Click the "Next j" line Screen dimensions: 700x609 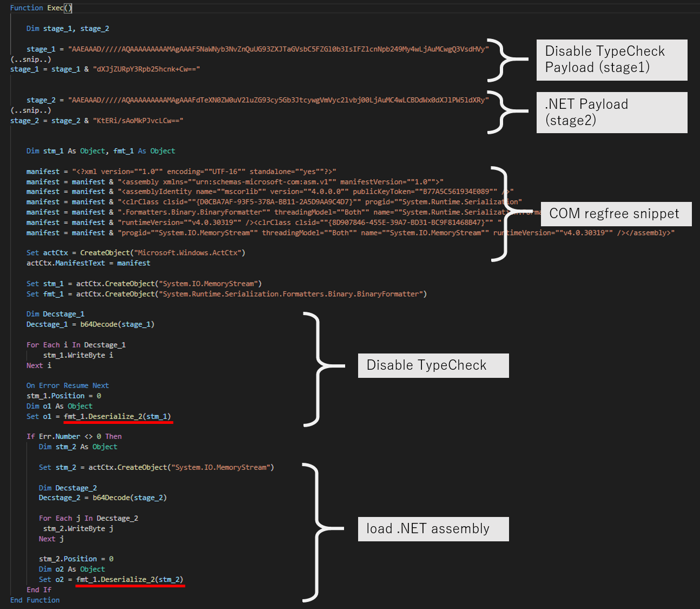coord(51,539)
